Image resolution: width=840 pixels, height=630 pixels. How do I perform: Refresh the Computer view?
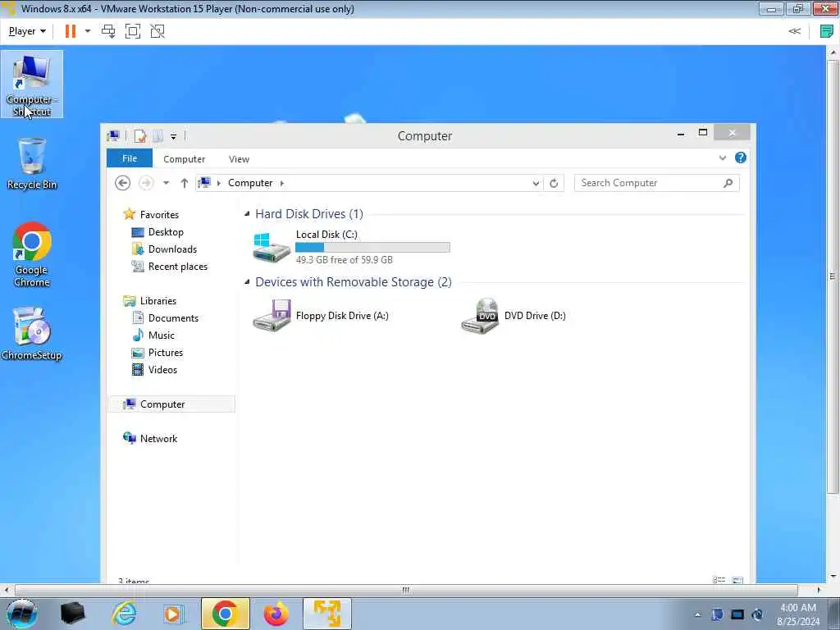[554, 183]
